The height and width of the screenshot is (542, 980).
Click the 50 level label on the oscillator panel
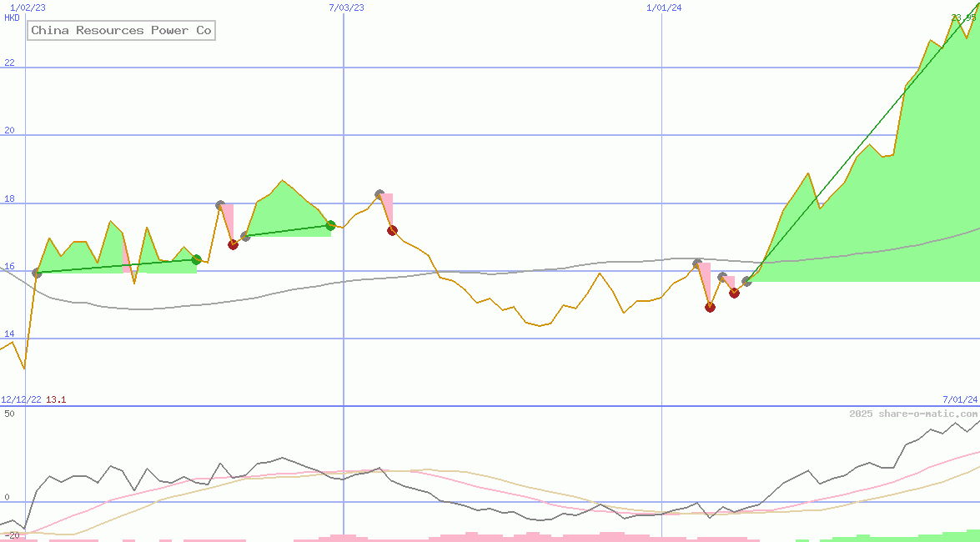[x=8, y=414]
